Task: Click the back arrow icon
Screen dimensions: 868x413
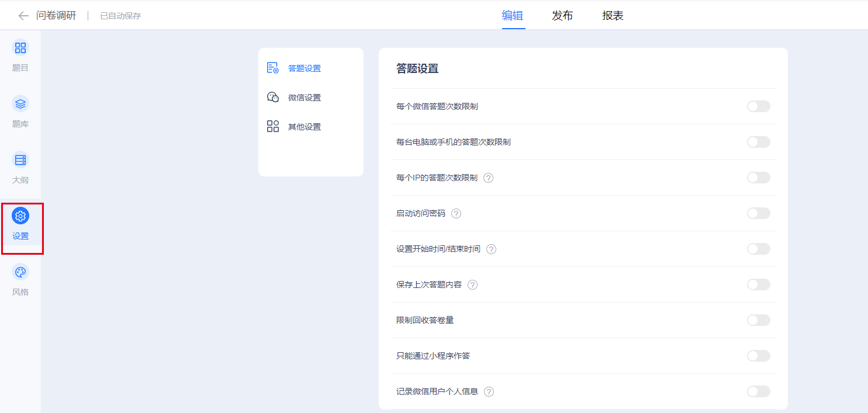Action: point(23,16)
